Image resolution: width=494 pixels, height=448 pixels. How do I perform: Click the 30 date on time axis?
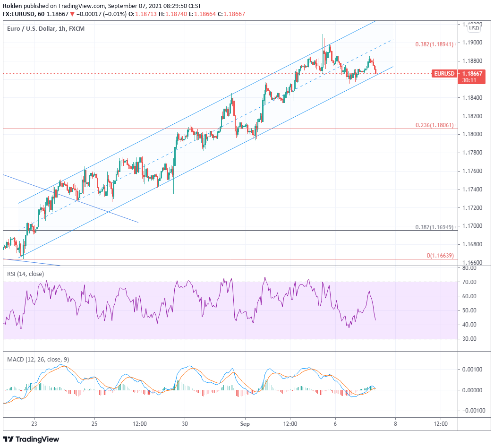pyautogui.click(x=185, y=424)
